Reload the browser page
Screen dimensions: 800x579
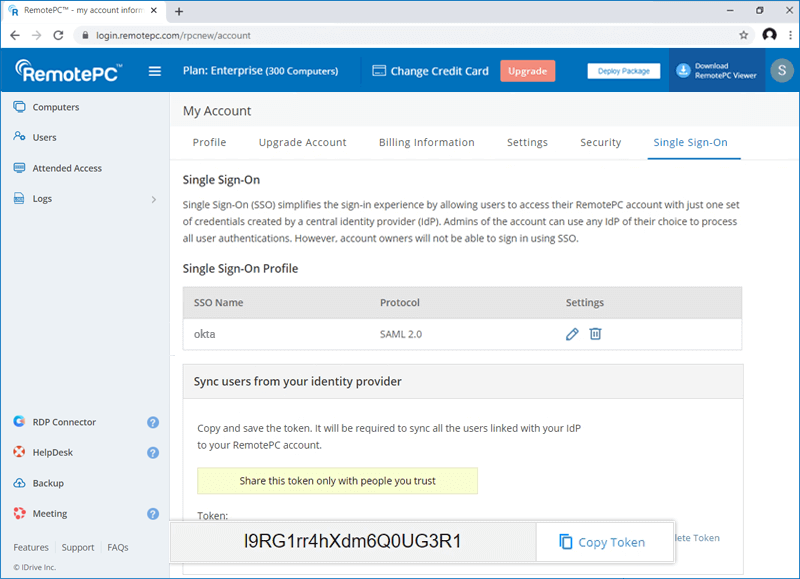(x=58, y=35)
